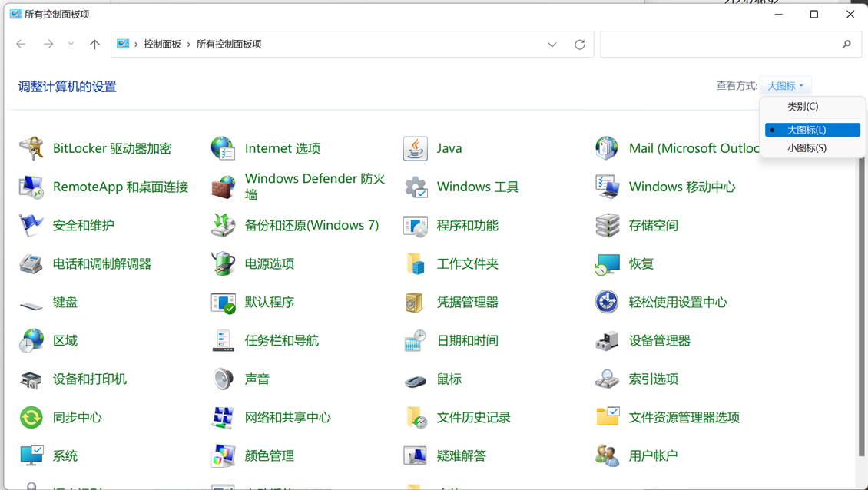Viewport: 868px width, 490px height.
Task: Open the Mail (Microsoft Outlook) icon
Action: click(x=608, y=148)
